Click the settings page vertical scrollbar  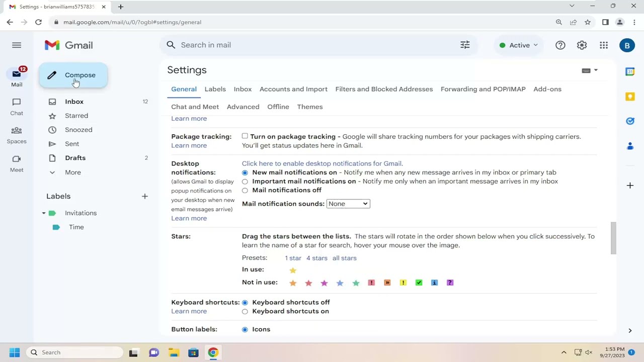[x=613, y=238]
